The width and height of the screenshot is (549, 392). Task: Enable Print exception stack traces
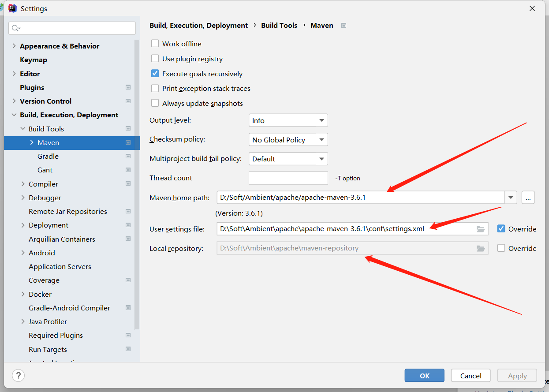tap(155, 88)
